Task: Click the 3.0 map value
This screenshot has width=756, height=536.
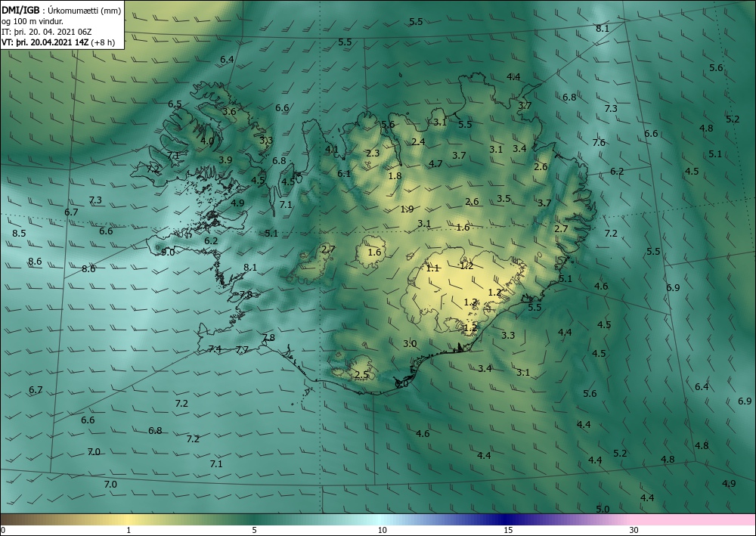Action: click(x=410, y=344)
